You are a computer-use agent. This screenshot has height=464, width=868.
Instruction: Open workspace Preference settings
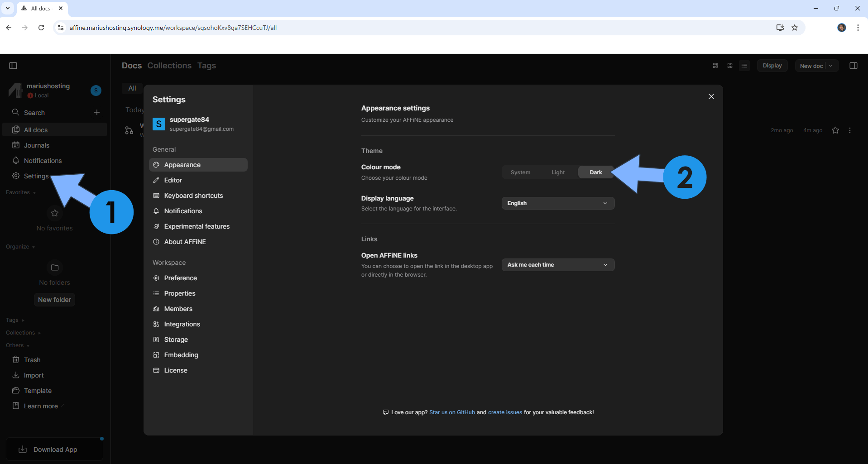click(x=198, y=278)
